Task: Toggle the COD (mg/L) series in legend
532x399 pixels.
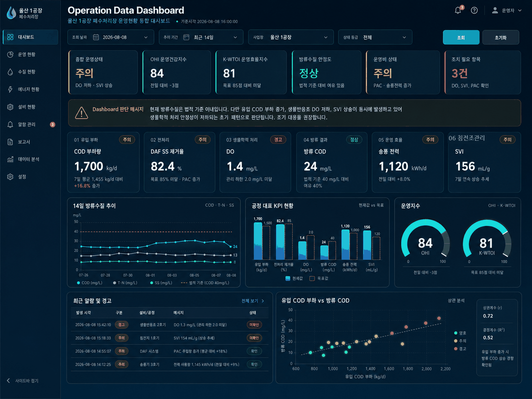Action: coord(90,283)
